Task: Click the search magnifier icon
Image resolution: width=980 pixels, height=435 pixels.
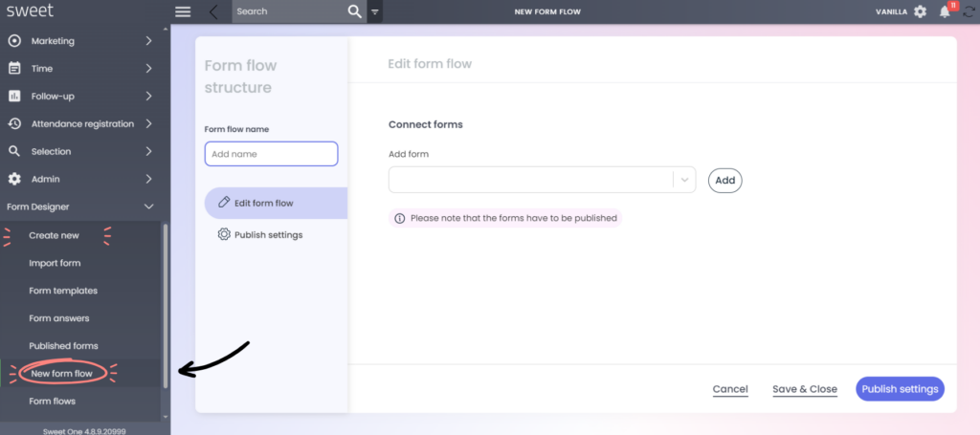Action: tap(354, 11)
